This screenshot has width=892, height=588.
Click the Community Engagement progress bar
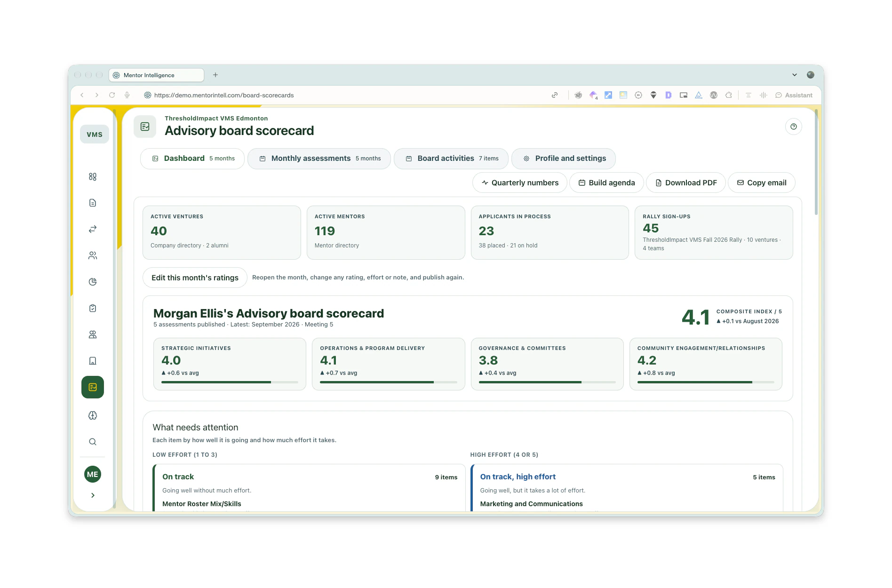pos(706,382)
